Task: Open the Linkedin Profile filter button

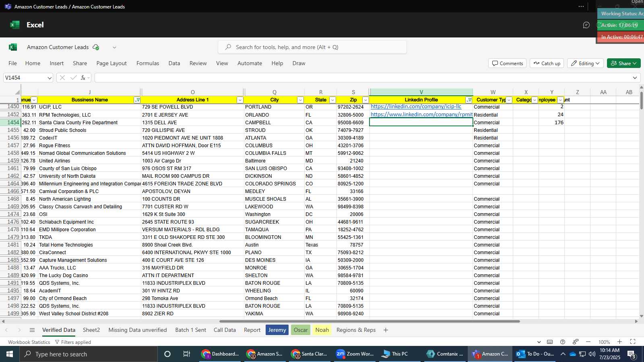Action: point(469,100)
